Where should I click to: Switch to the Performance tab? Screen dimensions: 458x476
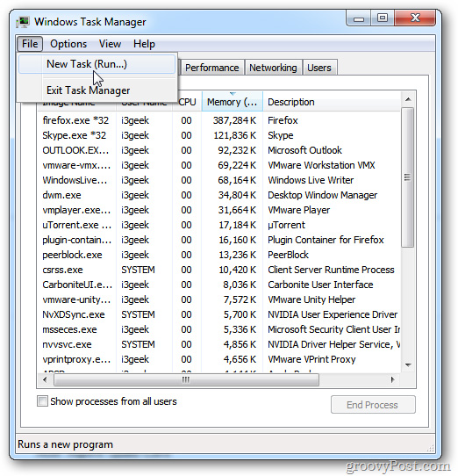(x=211, y=68)
